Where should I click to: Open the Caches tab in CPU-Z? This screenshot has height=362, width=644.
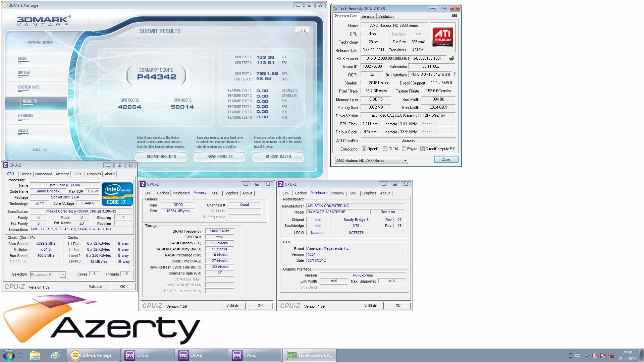pos(25,174)
